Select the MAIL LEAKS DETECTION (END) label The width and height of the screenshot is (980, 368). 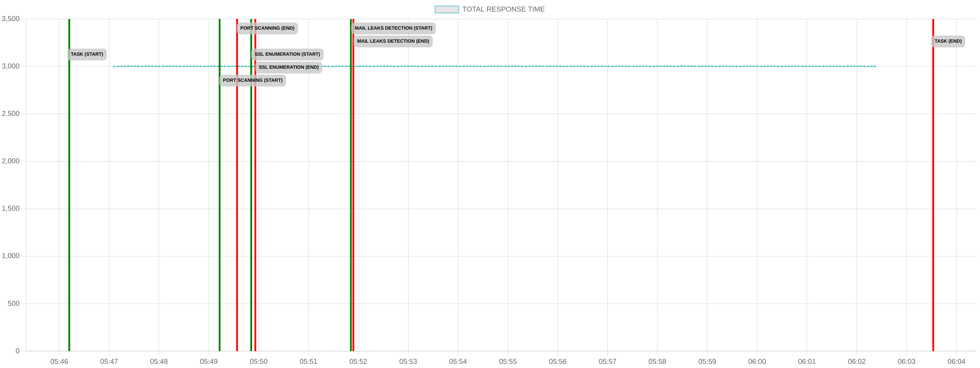point(393,41)
